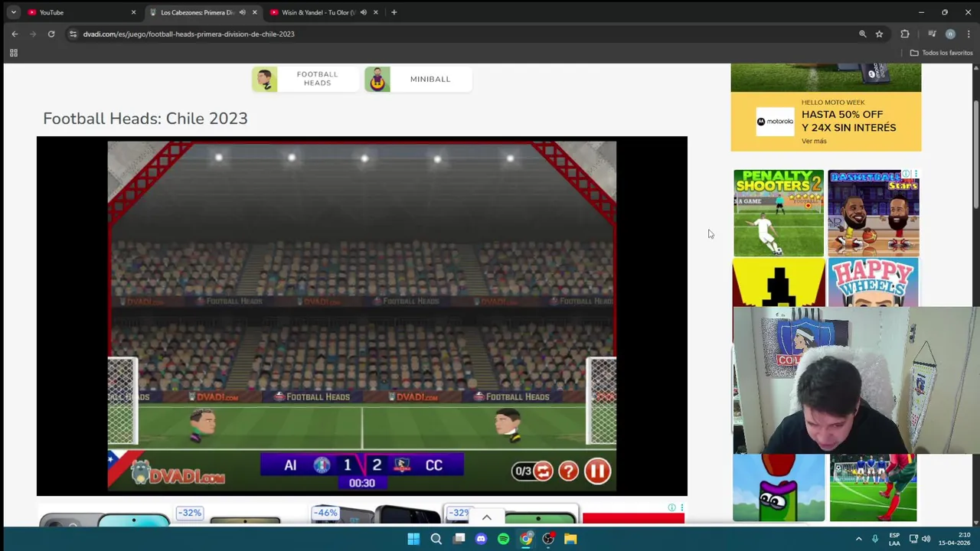Image resolution: width=980 pixels, height=551 pixels.
Task: Click the 00:30 match timer
Action: [362, 483]
